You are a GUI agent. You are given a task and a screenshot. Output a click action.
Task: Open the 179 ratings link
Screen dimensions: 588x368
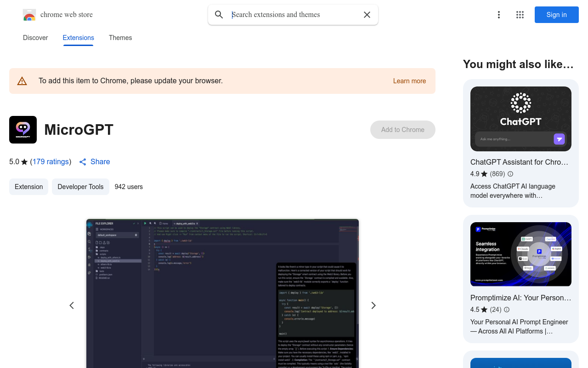click(51, 161)
